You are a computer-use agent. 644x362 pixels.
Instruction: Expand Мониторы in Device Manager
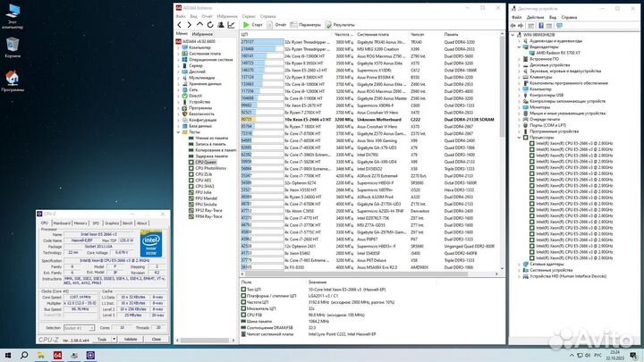coord(519,107)
